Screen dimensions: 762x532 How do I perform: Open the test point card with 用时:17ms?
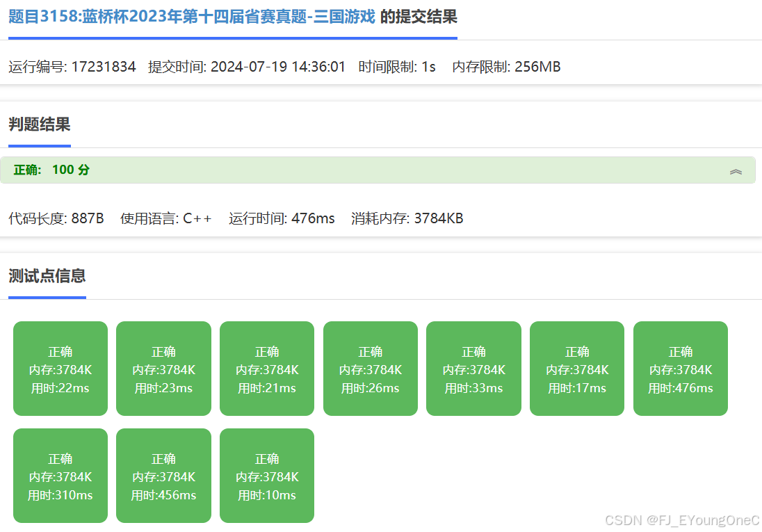577,369
